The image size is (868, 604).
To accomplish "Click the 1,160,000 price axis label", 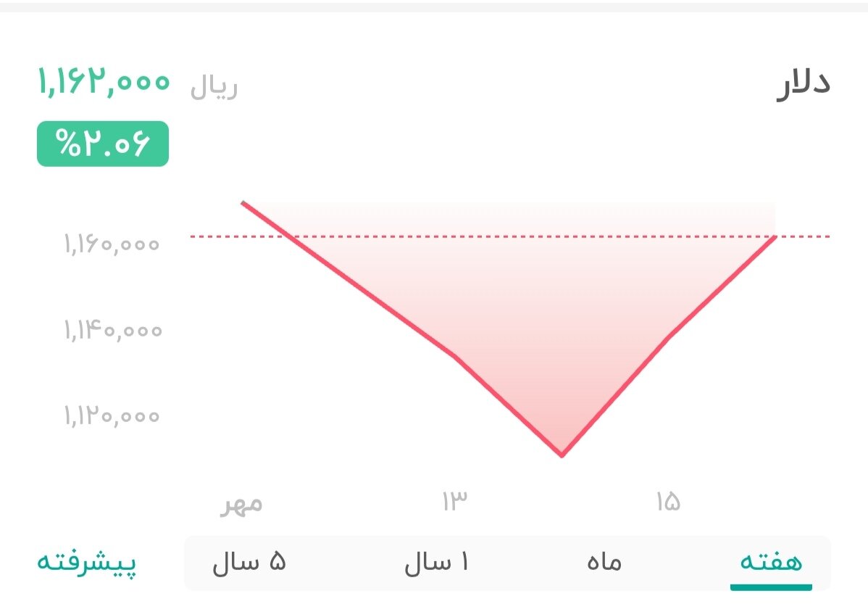I will coord(110,244).
